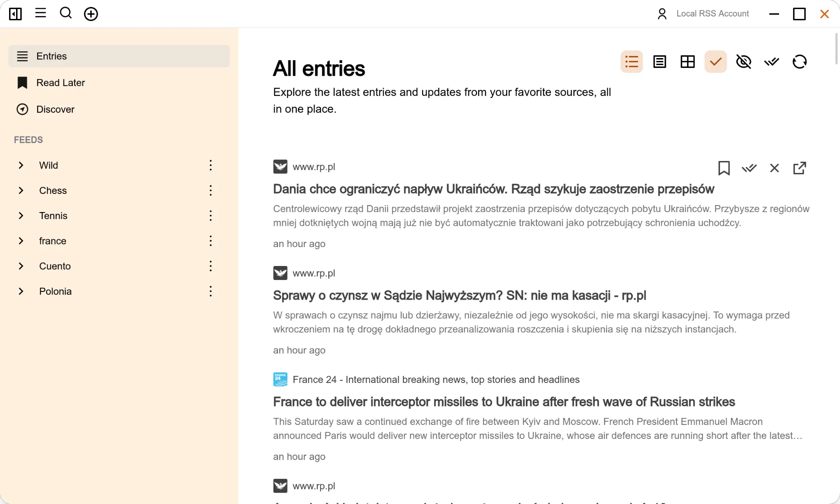This screenshot has height=504, width=840.
Task: Expand the france feed folder
Action: tap(21, 241)
